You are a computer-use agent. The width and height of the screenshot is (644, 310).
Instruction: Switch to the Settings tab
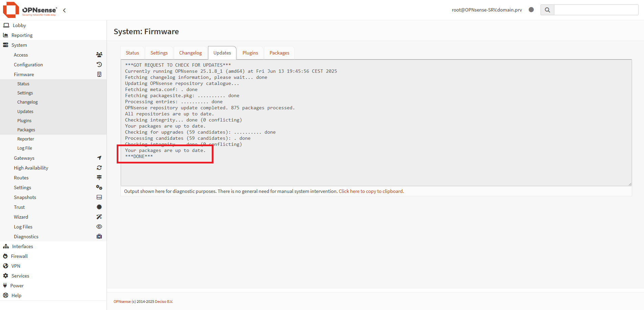tap(159, 53)
